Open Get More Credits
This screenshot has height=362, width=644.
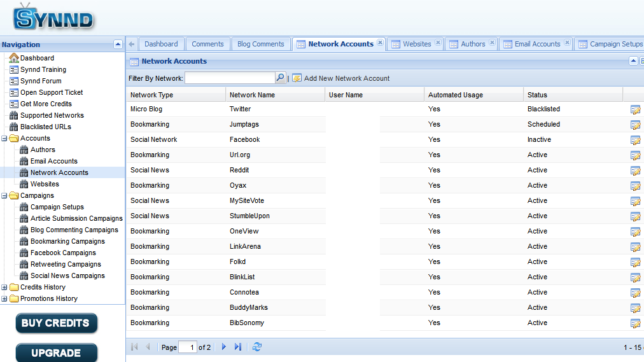coord(41,104)
